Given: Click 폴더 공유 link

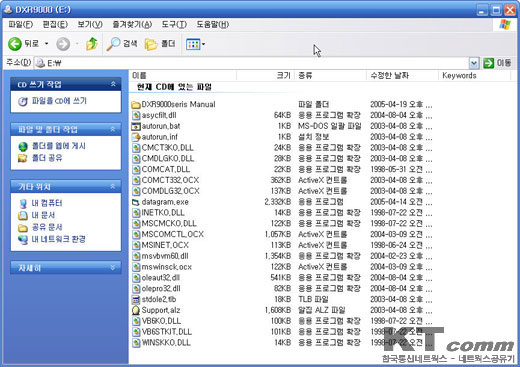Looking at the screenshot, I should coord(47,158).
